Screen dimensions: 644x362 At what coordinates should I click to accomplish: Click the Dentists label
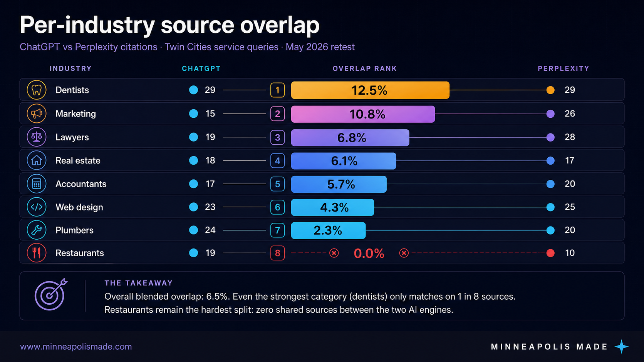coord(72,90)
